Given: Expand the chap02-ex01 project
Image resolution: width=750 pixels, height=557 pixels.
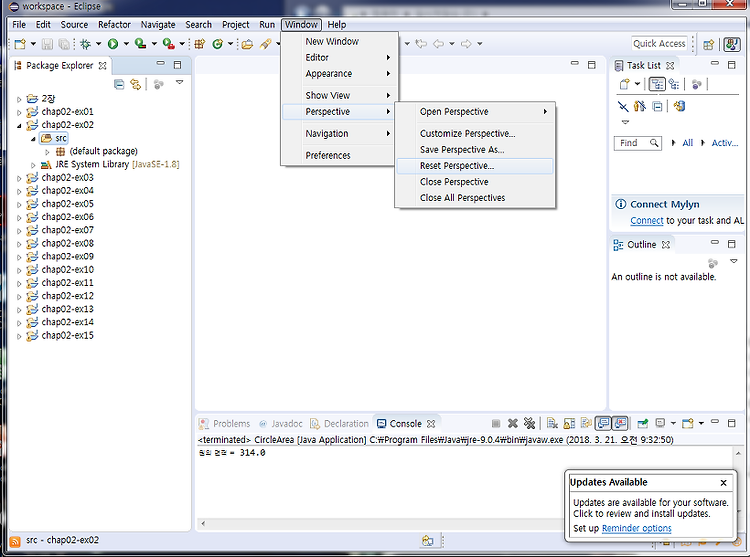Looking at the screenshot, I should [x=19, y=112].
